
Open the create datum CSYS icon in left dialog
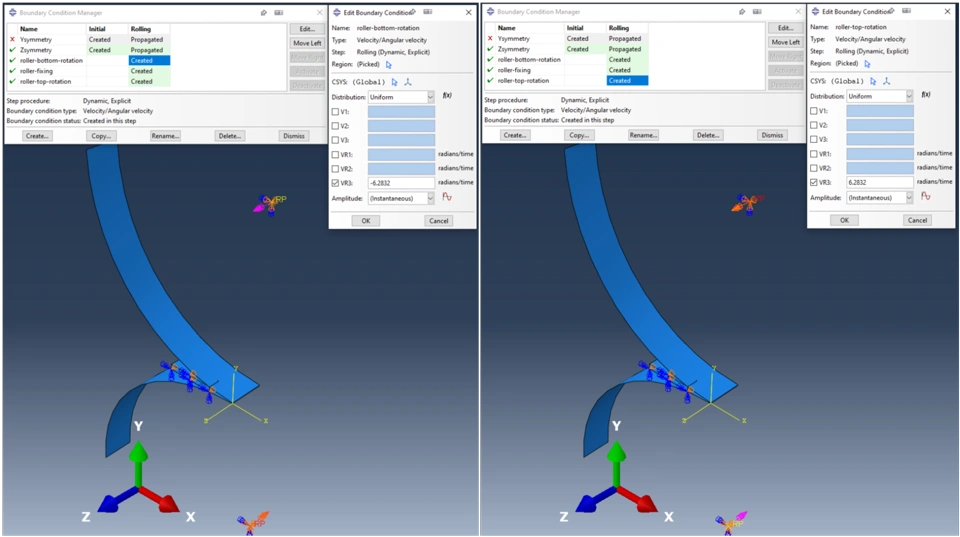pyautogui.click(x=408, y=82)
